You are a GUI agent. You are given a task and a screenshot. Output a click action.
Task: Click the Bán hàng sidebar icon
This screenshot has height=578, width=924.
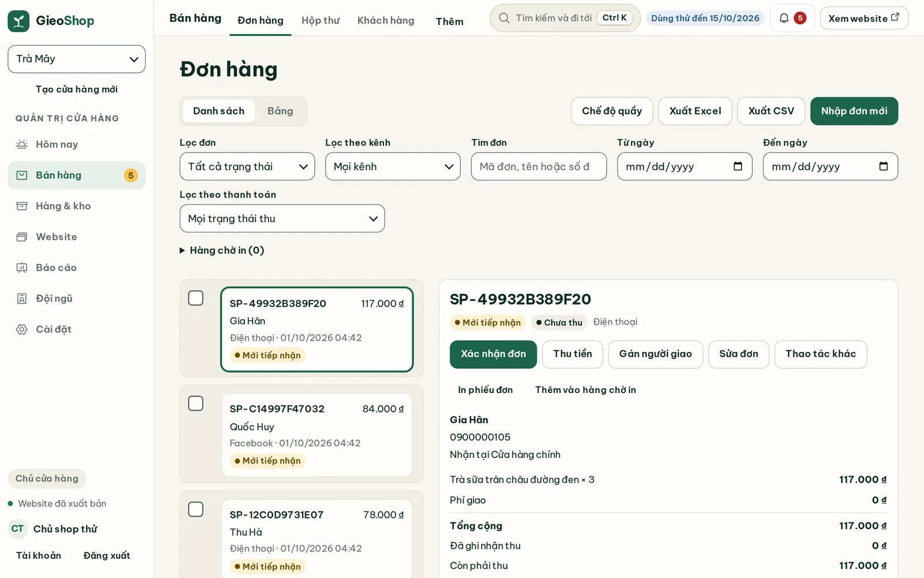22,175
